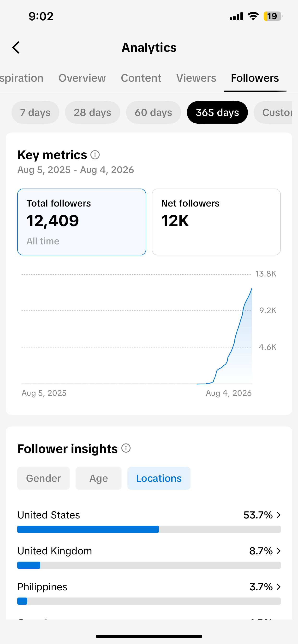The height and width of the screenshot is (644, 298).
Task: Select the 28 days range
Action: point(92,112)
